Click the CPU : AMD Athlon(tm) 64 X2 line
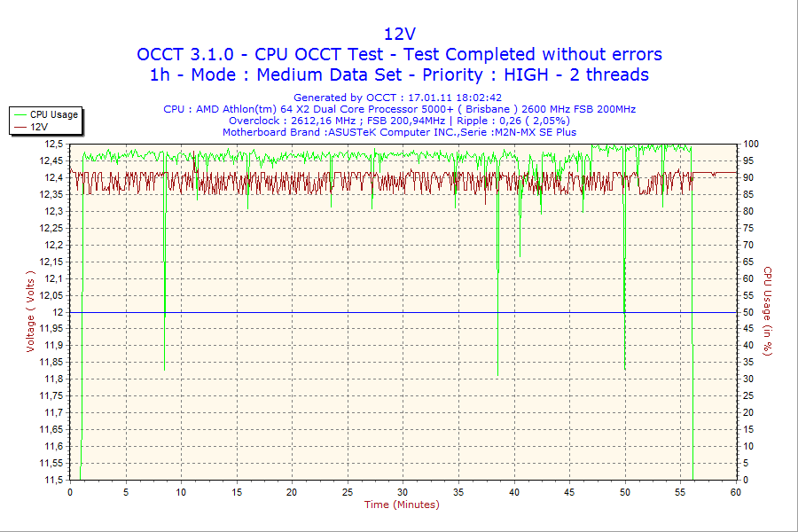The image size is (798, 532). tap(400, 109)
